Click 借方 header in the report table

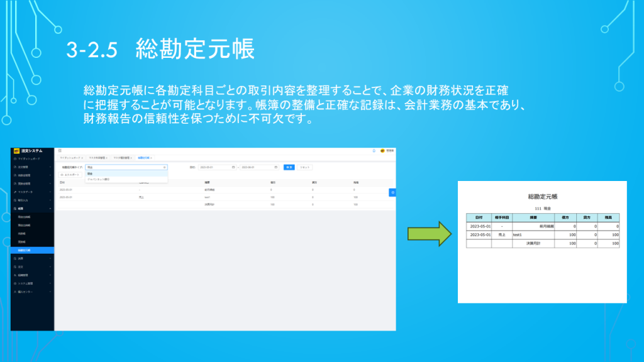565,217
